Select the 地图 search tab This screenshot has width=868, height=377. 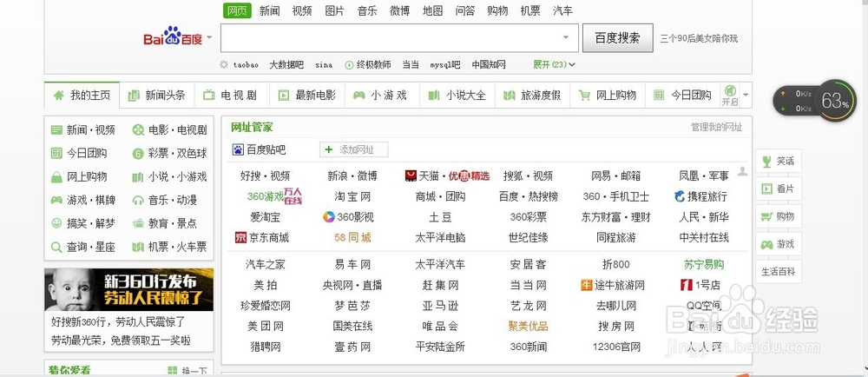coord(432,10)
